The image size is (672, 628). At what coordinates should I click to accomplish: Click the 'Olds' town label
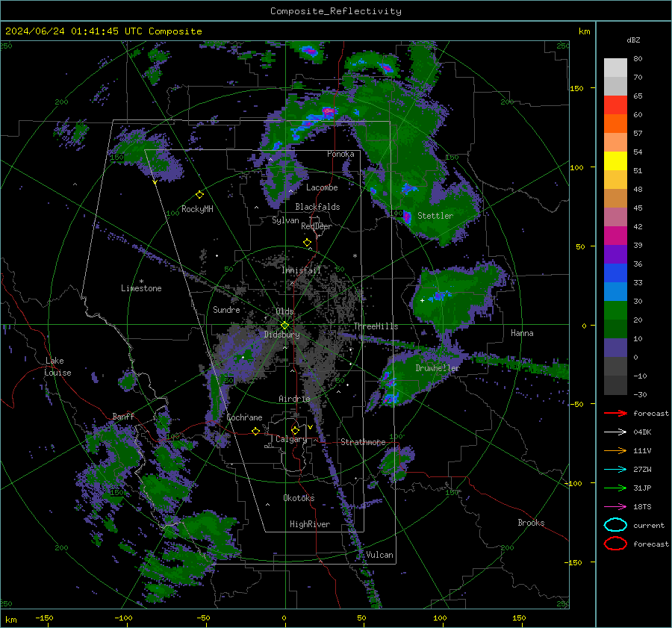[x=284, y=311]
